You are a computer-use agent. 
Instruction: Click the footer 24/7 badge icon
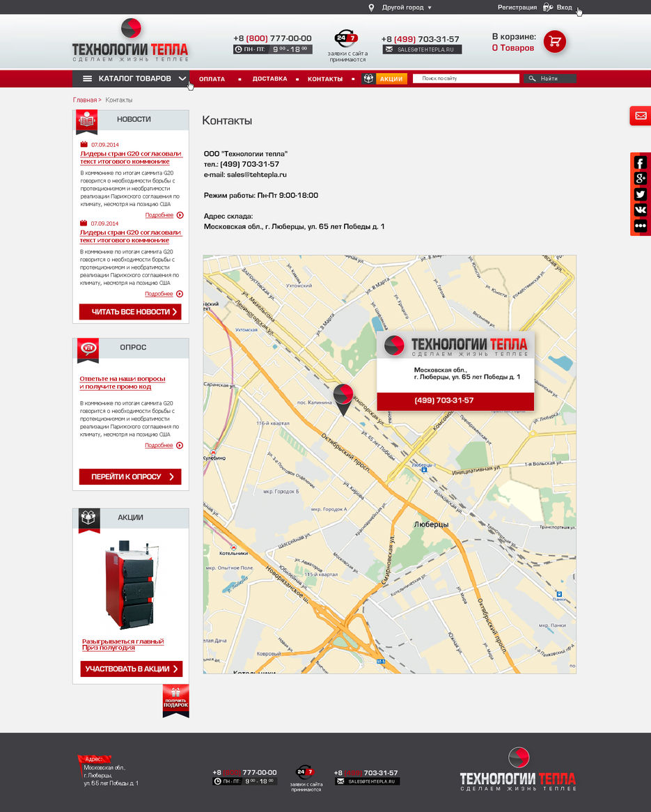[x=304, y=772]
